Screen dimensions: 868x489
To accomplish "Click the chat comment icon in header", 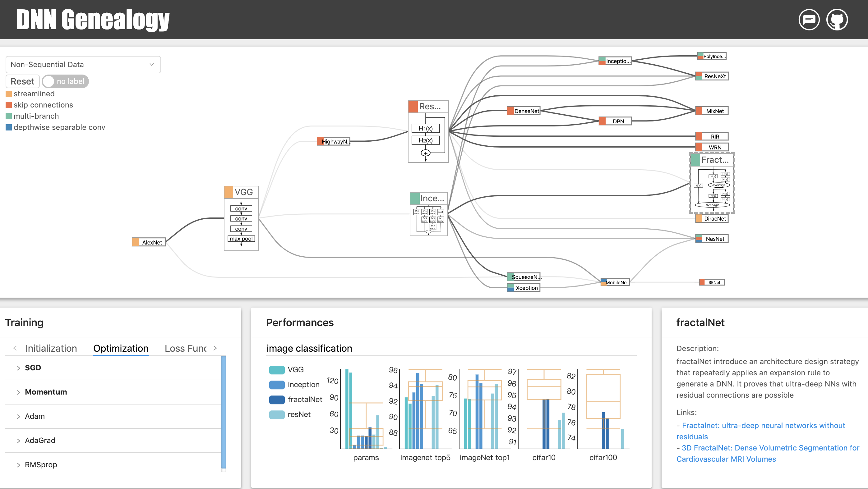I will click(809, 20).
